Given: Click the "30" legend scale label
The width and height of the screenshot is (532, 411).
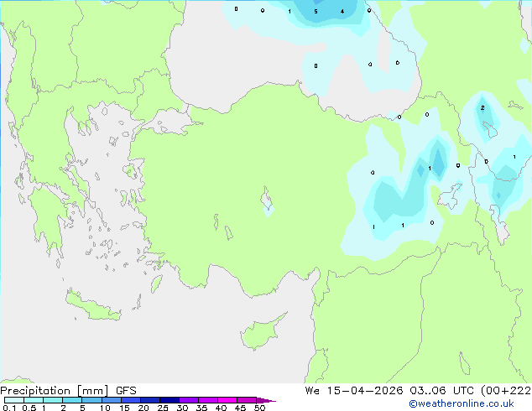Looking at the screenshot, I should click(x=182, y=408).
